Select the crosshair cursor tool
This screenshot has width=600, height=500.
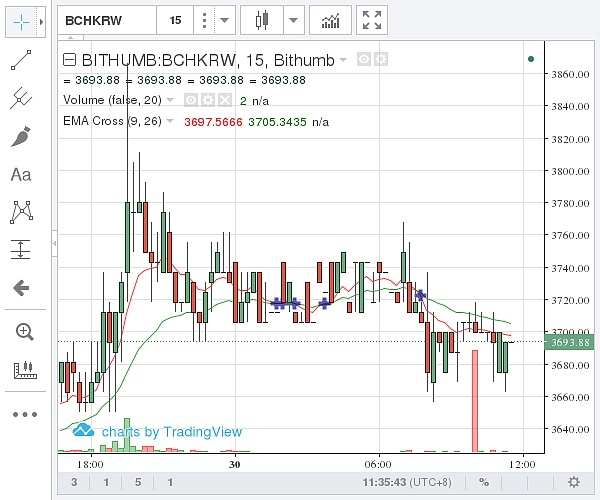tap(21, 22)
